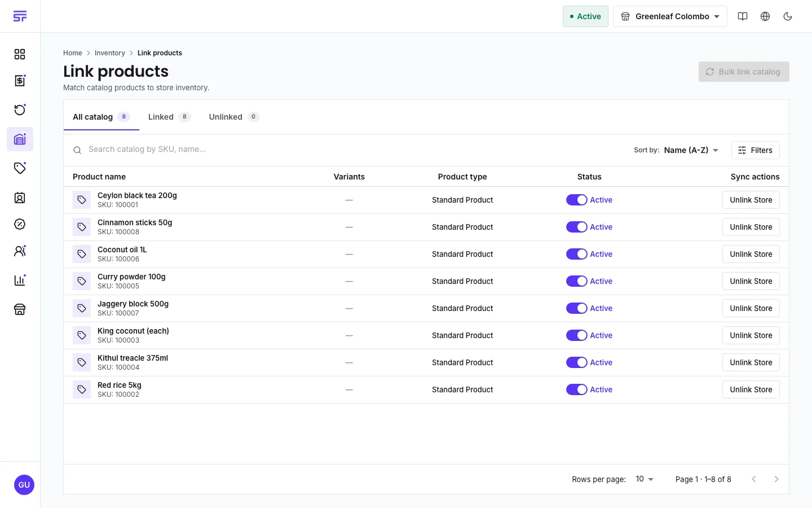Click the Product name column header
The image size is (812, 508).
pyautogui.click(x=99, y=177)
